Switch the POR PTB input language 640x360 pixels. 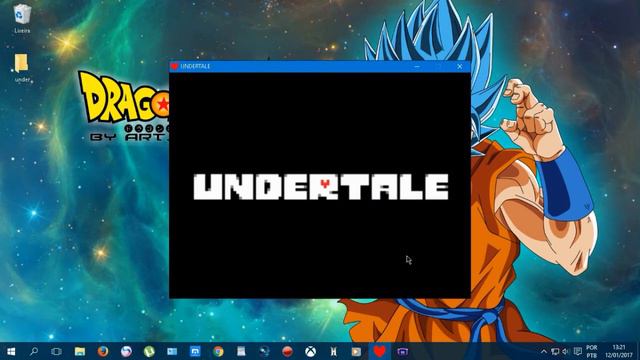592,351
